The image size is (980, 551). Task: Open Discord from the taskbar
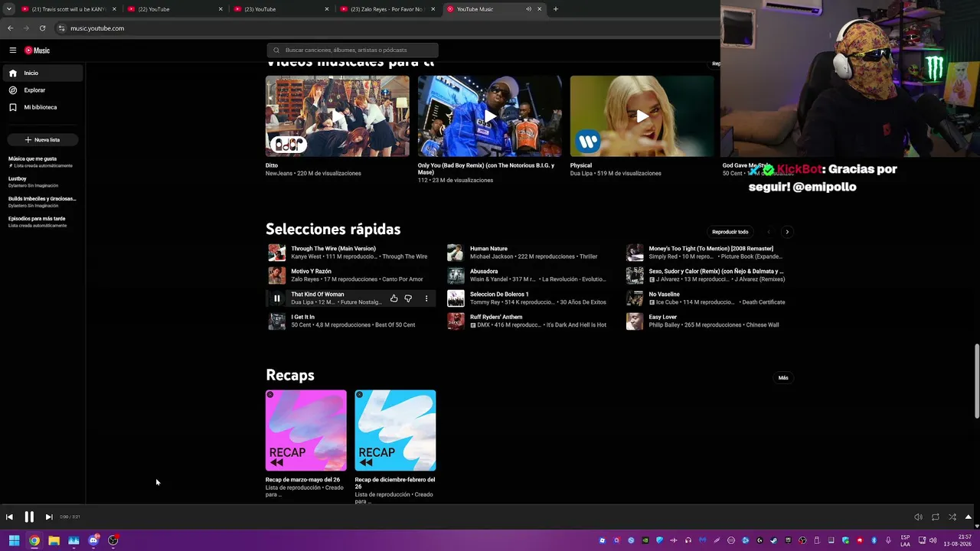(93, 540)
